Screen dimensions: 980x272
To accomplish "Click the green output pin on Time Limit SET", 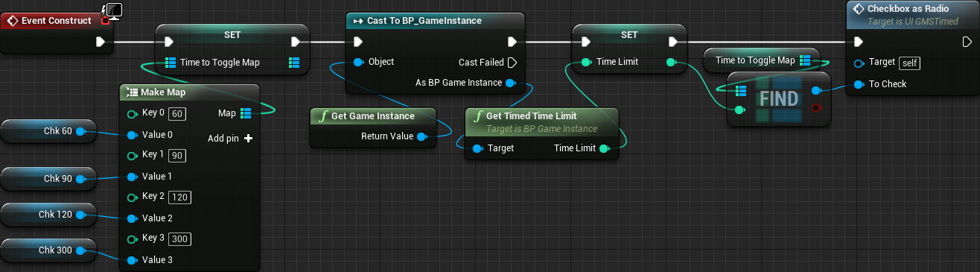I will (671, 63).
